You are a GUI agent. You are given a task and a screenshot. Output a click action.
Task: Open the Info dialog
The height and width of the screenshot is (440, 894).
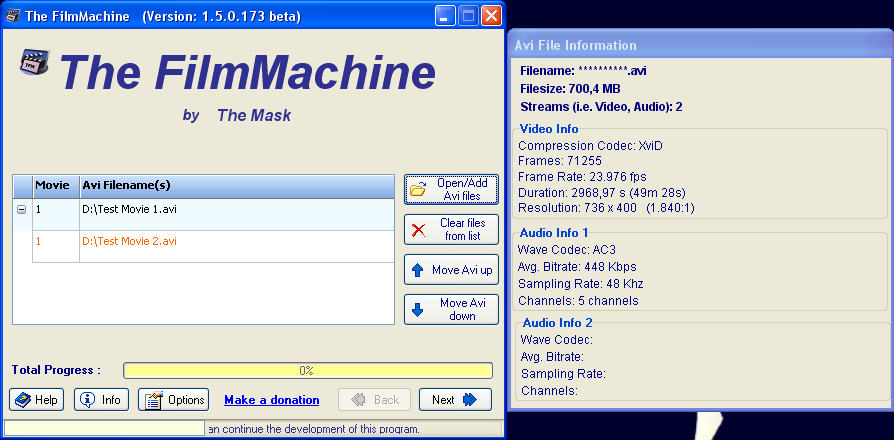[x=101, y=400]
